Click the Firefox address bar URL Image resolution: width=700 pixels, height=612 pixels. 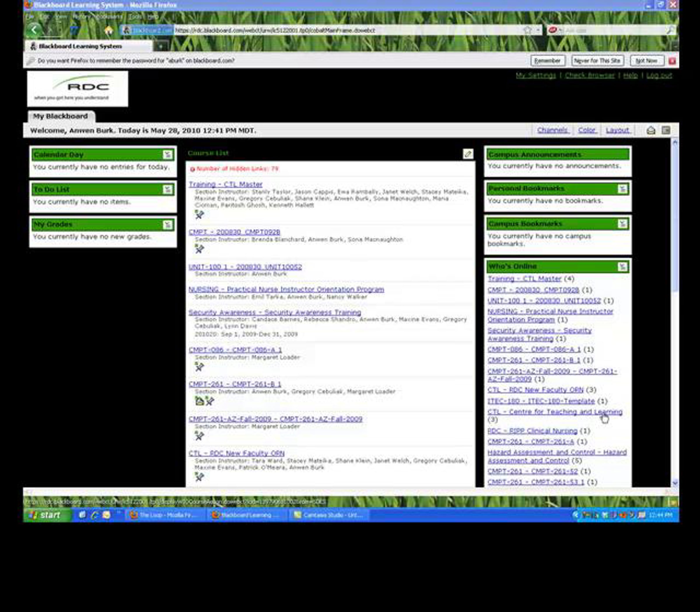tap(275, 30)
